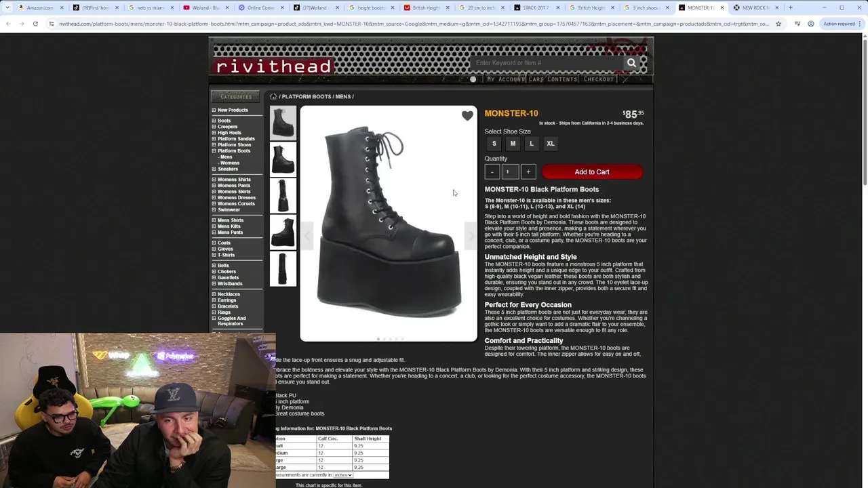This screenshot has width=868, height=488.
Task: Select fourth boot thumbnail image
Action: click(283, 232)
